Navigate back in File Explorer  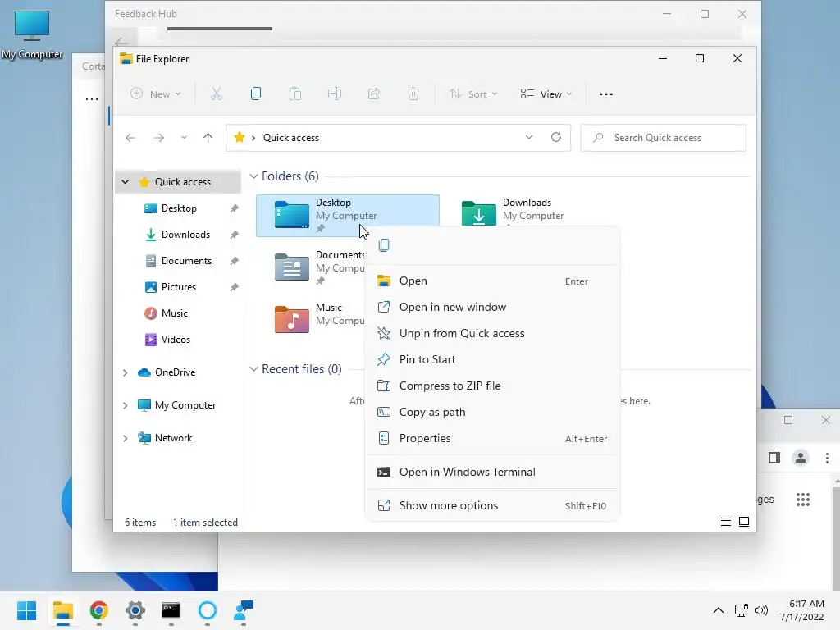[x=130, y=138]
